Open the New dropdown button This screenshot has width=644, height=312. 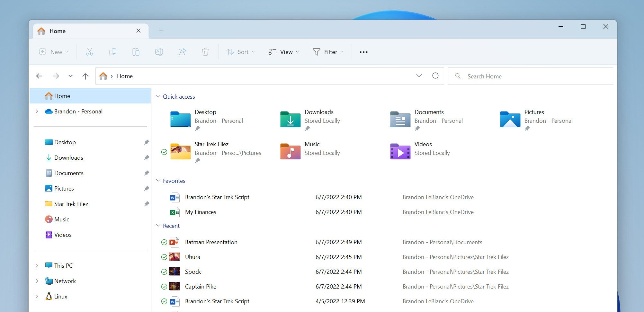[54, 52]
